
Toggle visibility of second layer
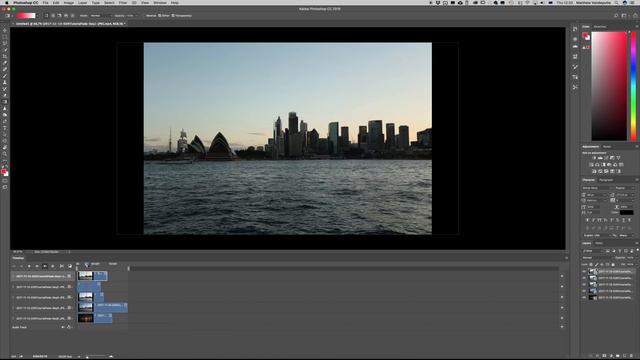(584, 278)
